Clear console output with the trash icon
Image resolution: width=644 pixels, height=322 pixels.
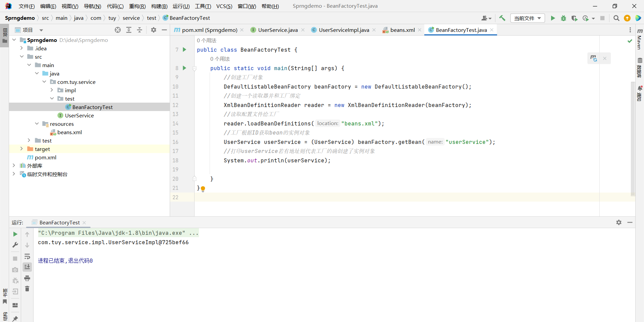pyautogui.click(x=27, y=289)
